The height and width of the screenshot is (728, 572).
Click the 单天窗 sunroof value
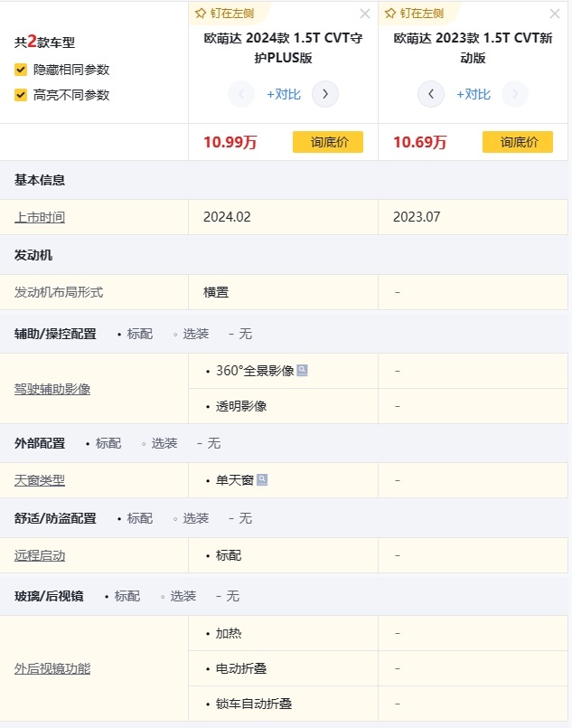[x=235, y=480]
